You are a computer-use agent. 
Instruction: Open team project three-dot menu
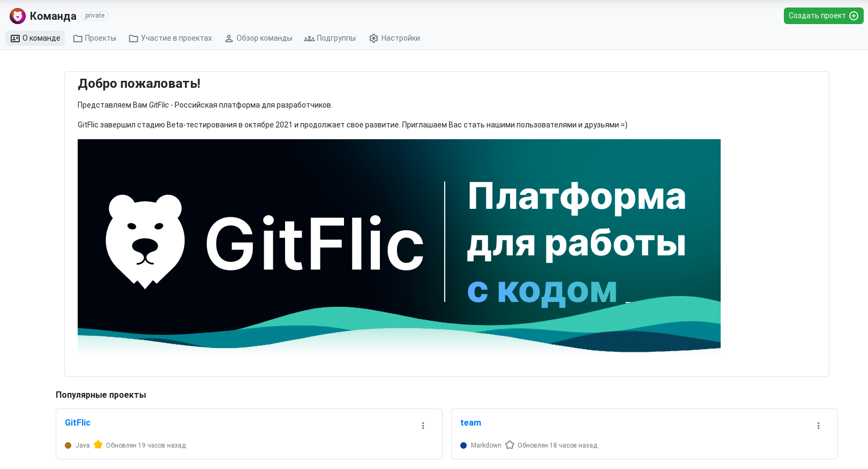pos(818,426)
